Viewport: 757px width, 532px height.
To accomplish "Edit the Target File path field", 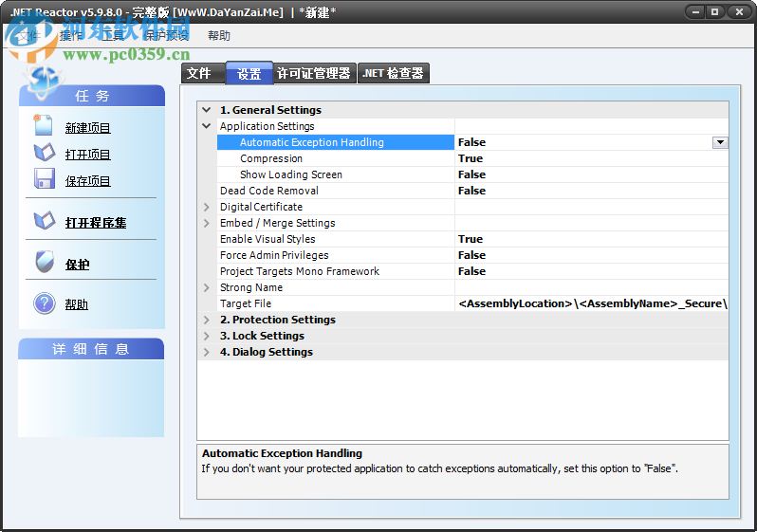I will point(591,303).
